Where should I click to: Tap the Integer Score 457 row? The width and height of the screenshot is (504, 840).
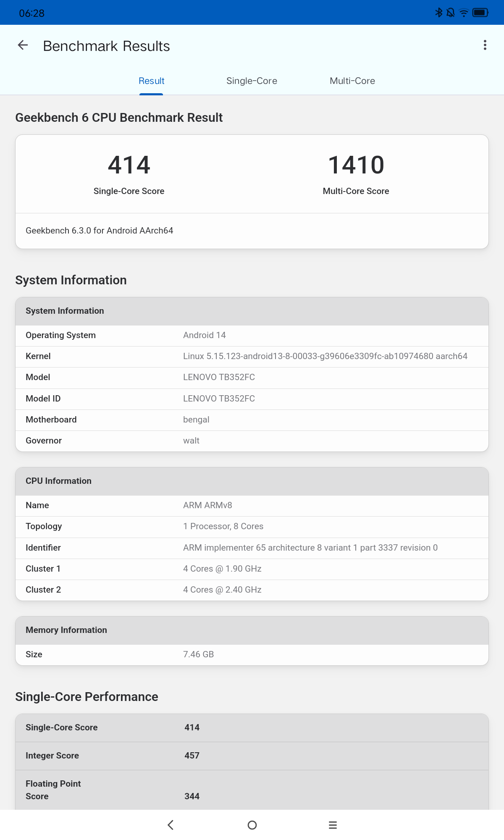[x=252, y=756]
